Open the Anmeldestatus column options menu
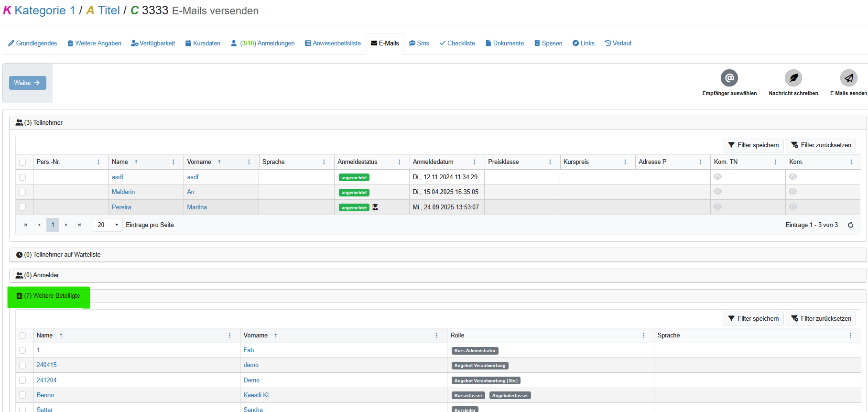868x412 pixels. tap(400, 162)
